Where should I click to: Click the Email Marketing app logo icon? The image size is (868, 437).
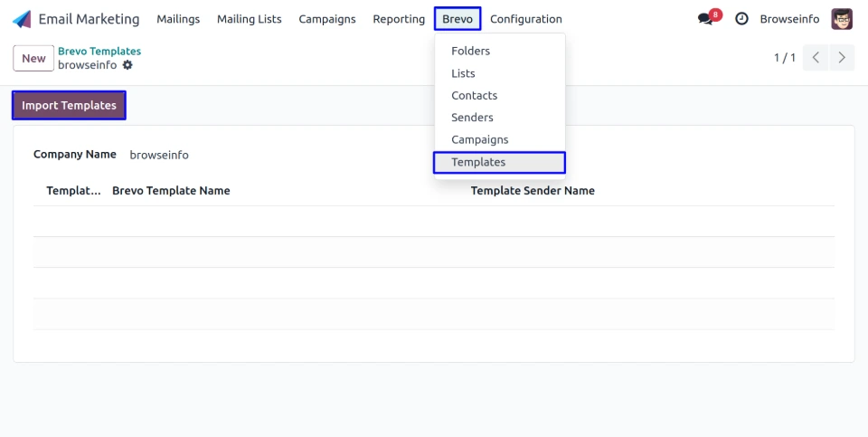click(22, 19)
